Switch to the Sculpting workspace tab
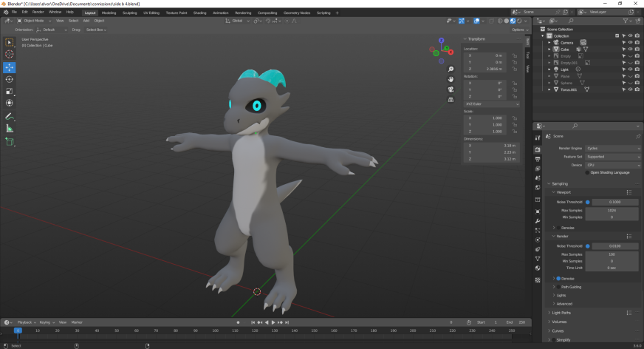The image size is (644, 349). coord(129,13)
